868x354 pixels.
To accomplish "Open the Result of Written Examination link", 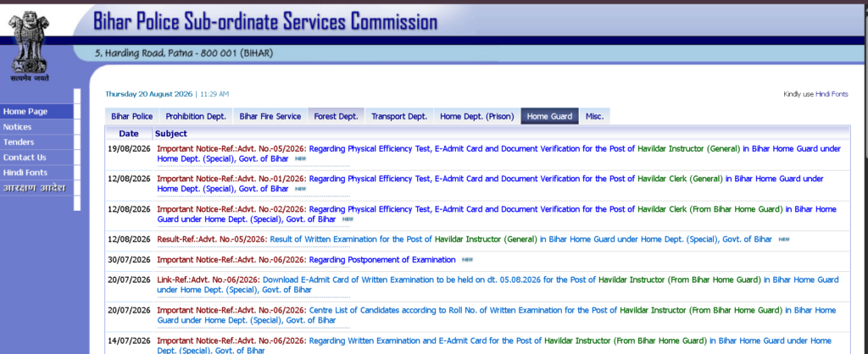I will (x=464, y=240).
